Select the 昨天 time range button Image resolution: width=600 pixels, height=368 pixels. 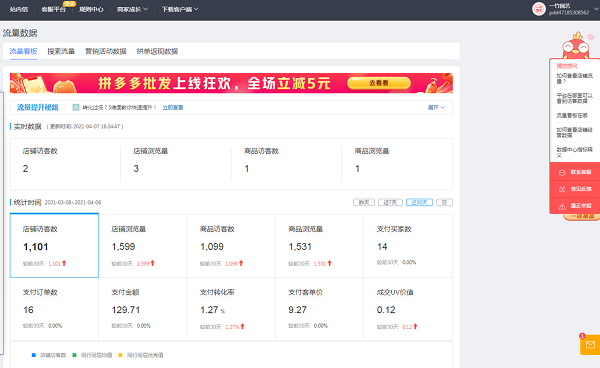364,202
